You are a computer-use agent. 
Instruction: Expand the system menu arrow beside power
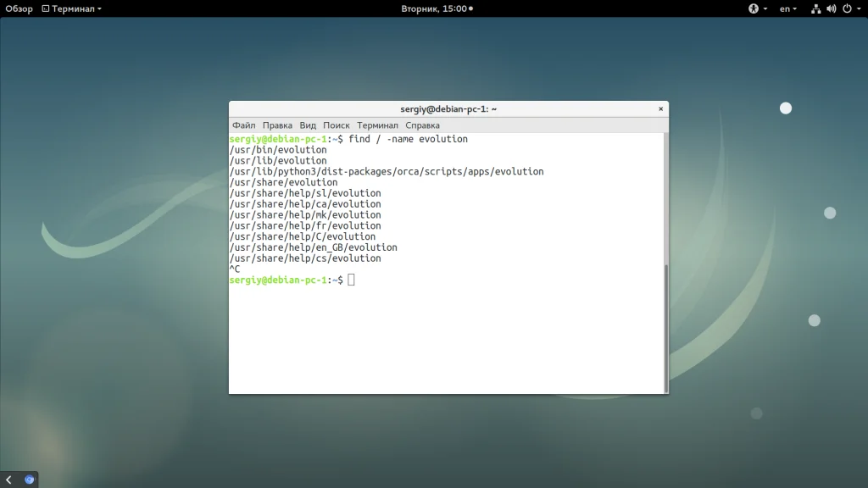pos(857,8)
